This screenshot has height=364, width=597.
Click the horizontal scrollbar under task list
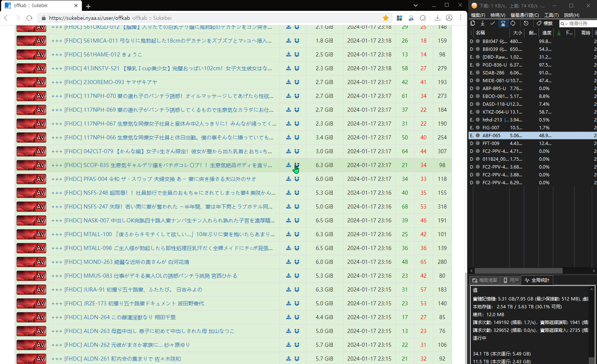(x=518, y=271)
